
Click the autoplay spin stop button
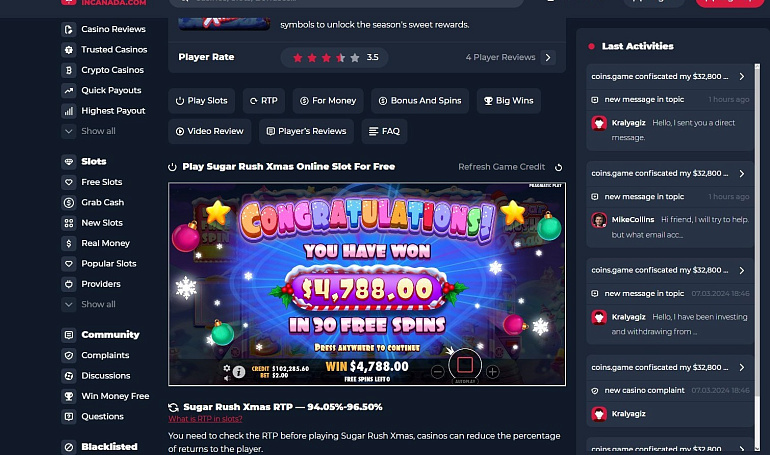tap(465, 365)
